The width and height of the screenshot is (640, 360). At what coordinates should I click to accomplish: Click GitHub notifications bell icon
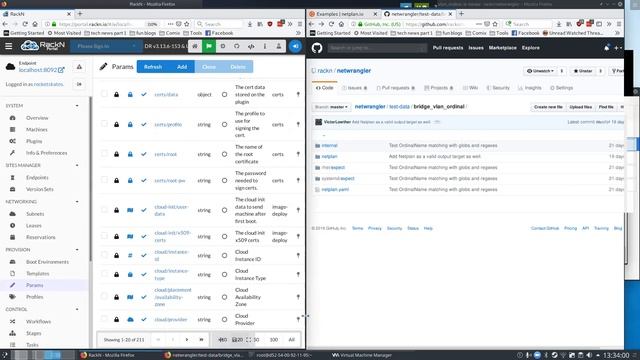pos(607,48)
